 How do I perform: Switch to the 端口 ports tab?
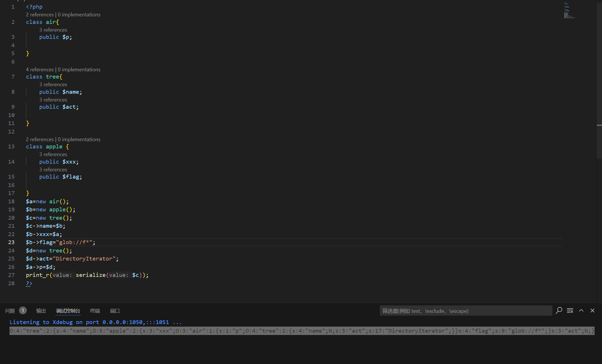pyautogui.click(x=115, y=311)
